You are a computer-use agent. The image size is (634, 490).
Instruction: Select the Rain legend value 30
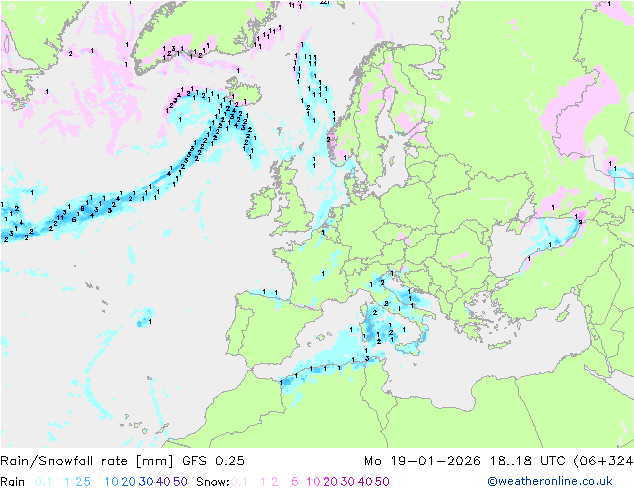coord(146,482)
